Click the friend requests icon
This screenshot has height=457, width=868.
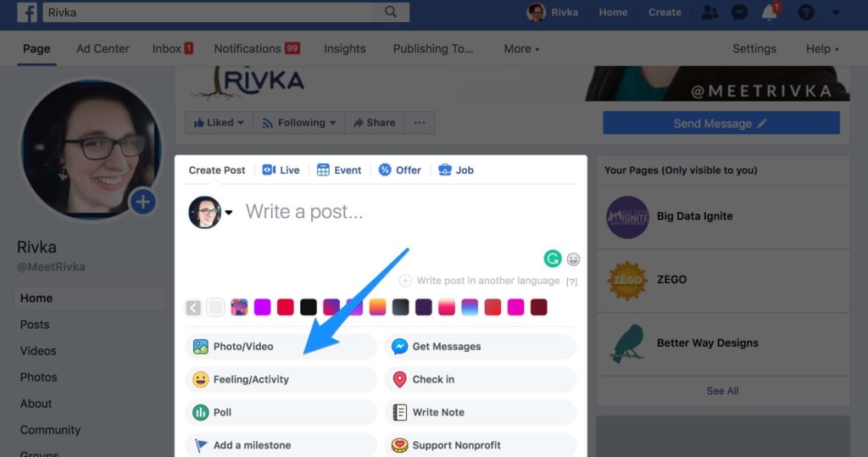[709, 13]
